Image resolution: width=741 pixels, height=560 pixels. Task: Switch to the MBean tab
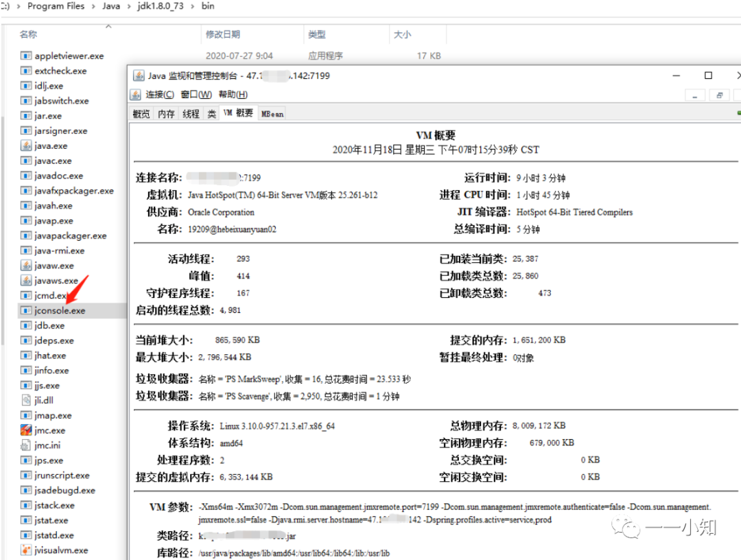(x=272, y=114)
